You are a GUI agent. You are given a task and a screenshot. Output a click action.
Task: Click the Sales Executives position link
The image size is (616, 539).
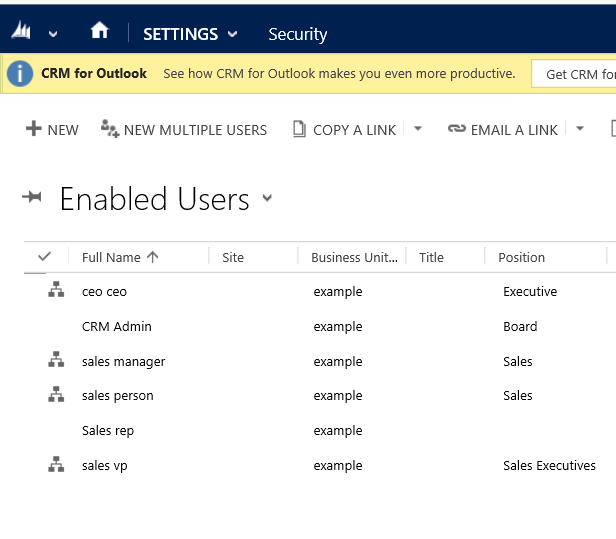pos(549,466)
